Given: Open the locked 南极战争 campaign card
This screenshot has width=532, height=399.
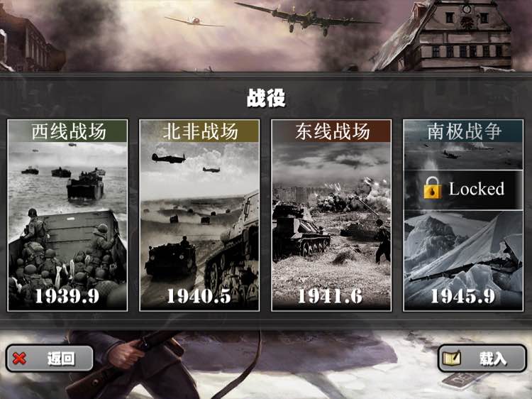Looking at the screenshot, I should tap(463, 215).
